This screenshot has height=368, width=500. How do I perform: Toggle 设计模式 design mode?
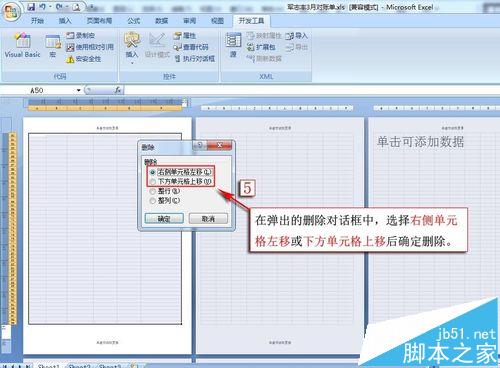(157, 46)
